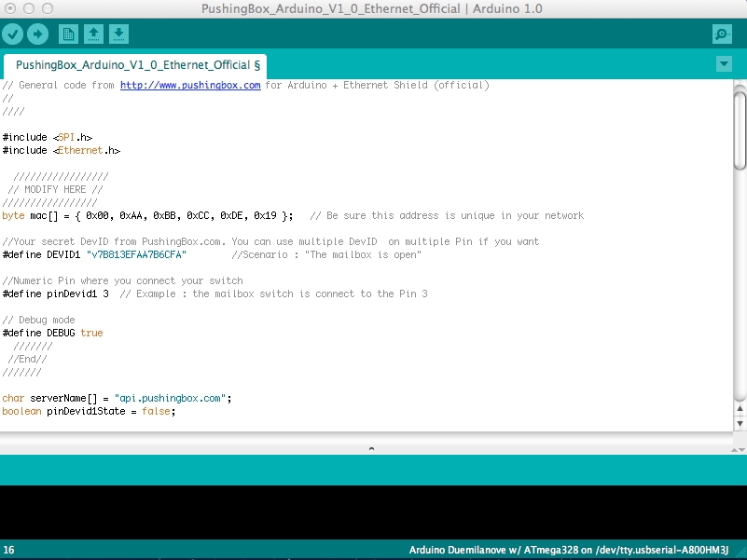Save sketch with the down-arrow icon

click(x=118, y=34)
